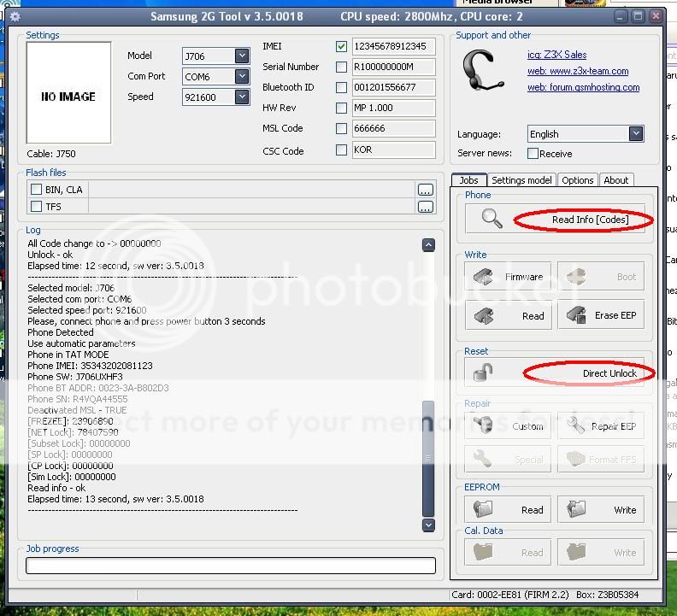Browse for TFS file button
The width and height of the screenshot is (677, 616).
point(426,207)
